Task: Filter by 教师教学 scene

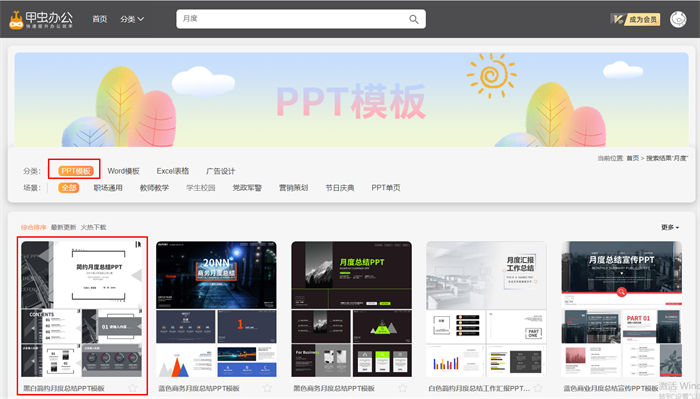Action: (154, 187)
